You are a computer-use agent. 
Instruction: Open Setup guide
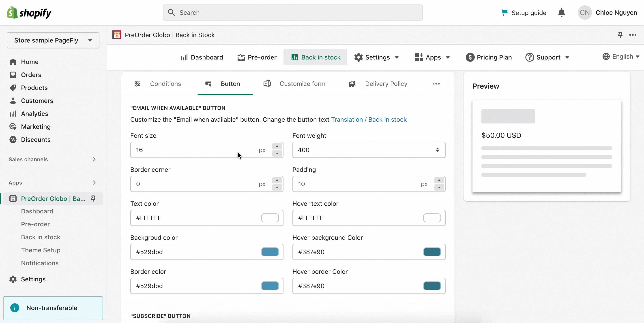524,13
